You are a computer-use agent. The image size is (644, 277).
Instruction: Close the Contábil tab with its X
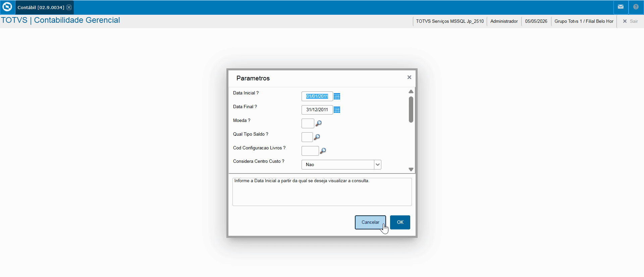coord(69,7)
